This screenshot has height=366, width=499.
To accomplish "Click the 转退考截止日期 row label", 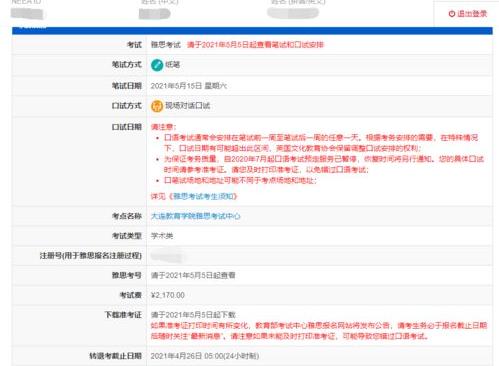I will [x=115, y=356].
